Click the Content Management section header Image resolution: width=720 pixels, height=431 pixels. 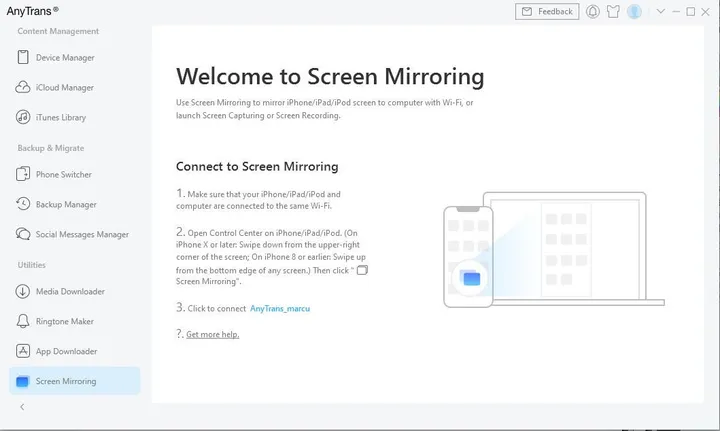click(x=58, y=31)
